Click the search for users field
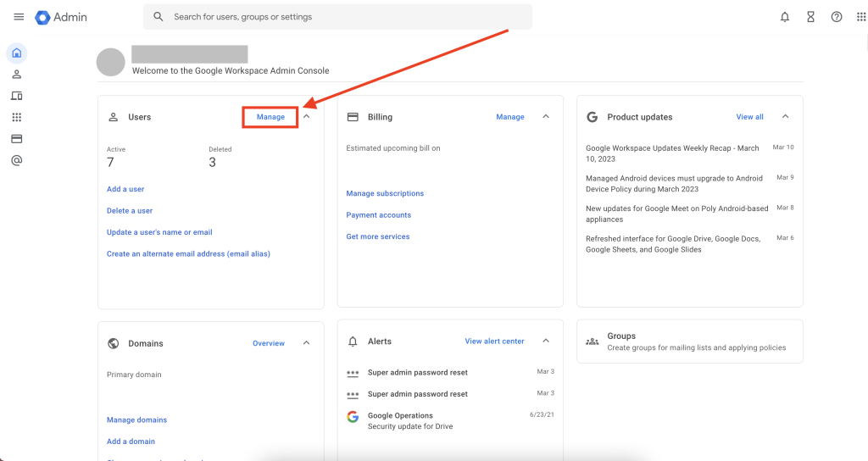 pos(339,17)
